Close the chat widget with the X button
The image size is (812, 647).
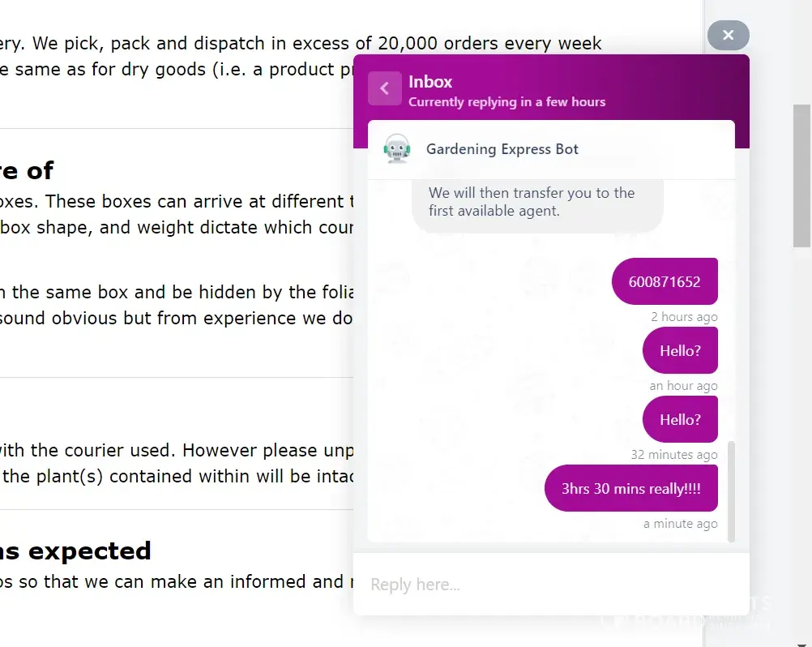coord(728,35)
